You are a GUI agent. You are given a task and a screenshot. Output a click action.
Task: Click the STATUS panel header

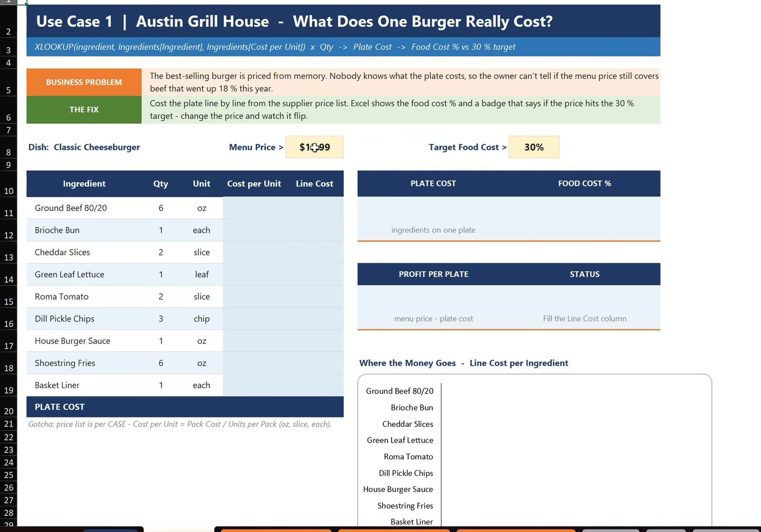[x=585, y=274]
